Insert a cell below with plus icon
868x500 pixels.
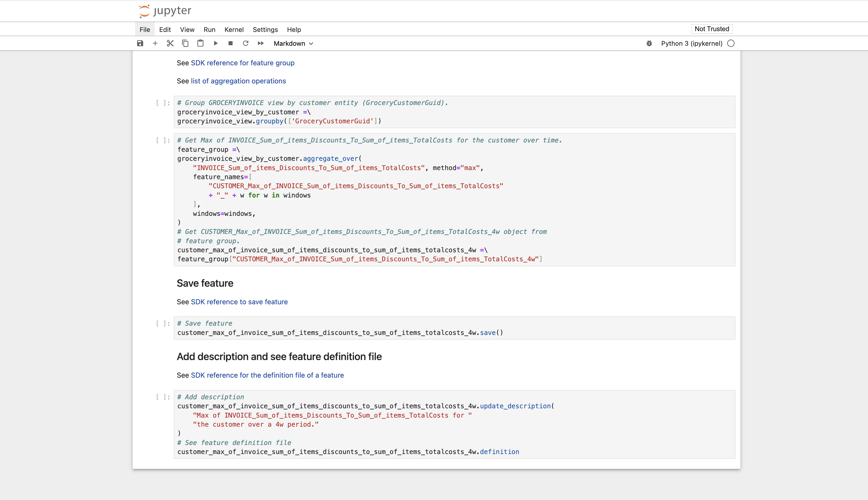pyautogui.click(x=155, y=43)
